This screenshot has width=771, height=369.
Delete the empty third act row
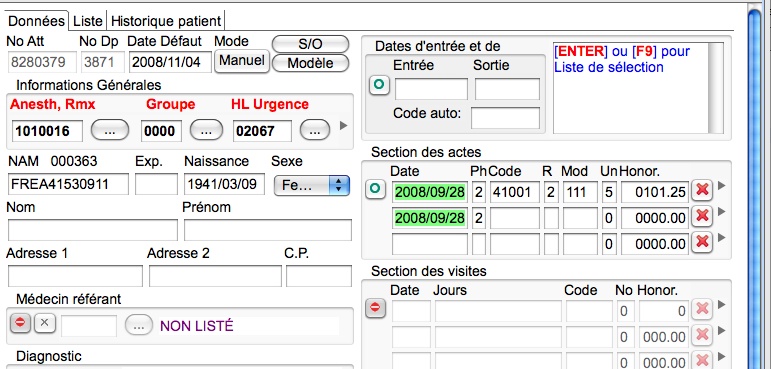click(702, 242)
